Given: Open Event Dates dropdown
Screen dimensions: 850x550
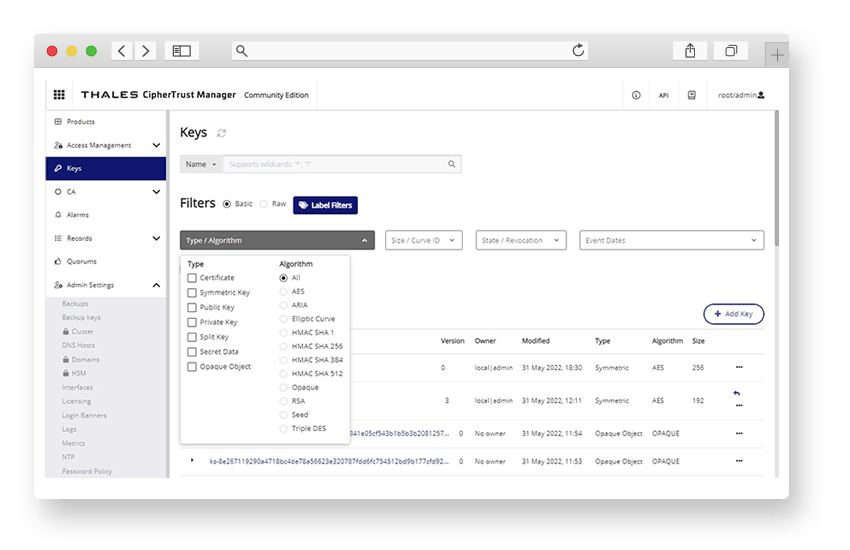Looking at the screenshot, I should click(671, 241).
